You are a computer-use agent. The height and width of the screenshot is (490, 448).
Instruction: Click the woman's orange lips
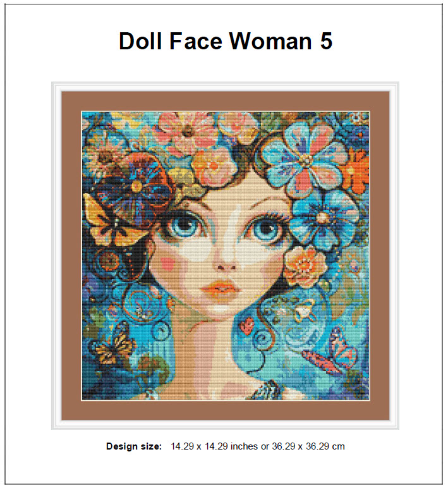coord(221,290)
